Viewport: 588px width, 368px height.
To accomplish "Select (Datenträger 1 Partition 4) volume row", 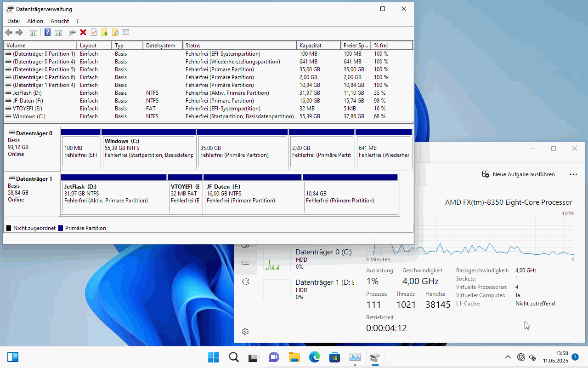I will point(209,85).
